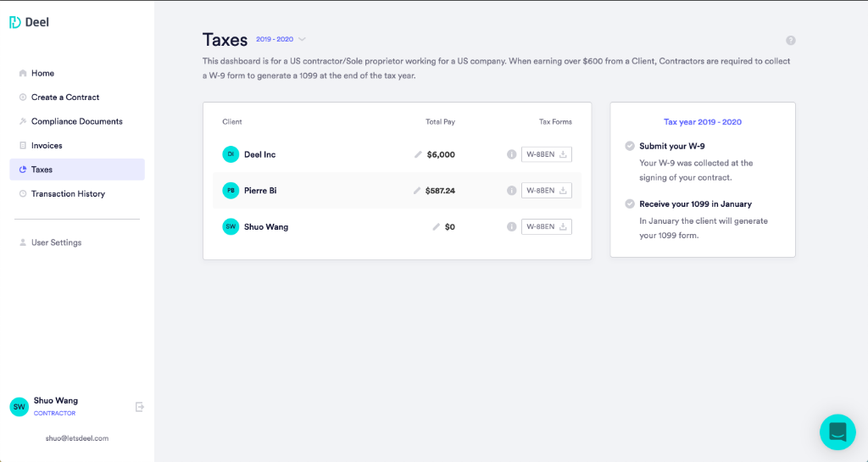Download W-8BEN for Pierre Bi
This screenshot has height=462, width=868.
click(x=547, y=191)
